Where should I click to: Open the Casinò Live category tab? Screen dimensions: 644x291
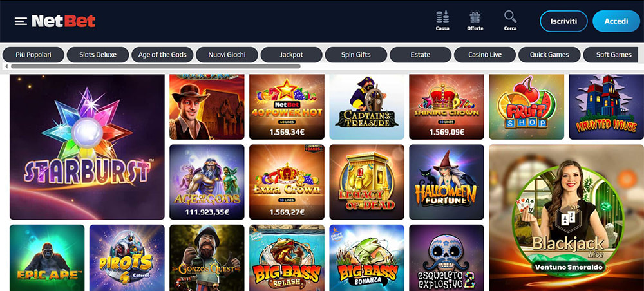point(485,55)
